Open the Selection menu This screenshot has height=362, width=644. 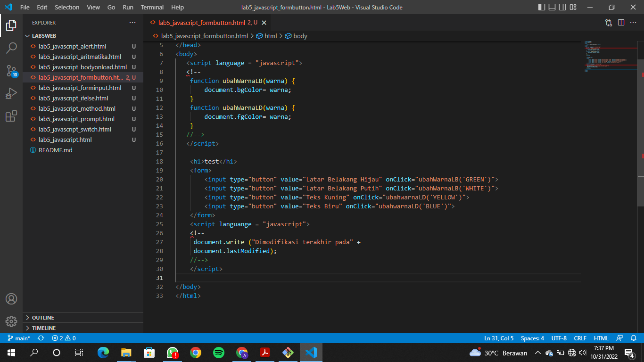[x=67, y=7]
